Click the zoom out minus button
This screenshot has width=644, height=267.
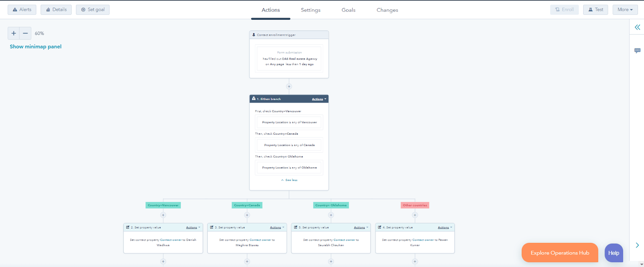click(x=25, y=33)
